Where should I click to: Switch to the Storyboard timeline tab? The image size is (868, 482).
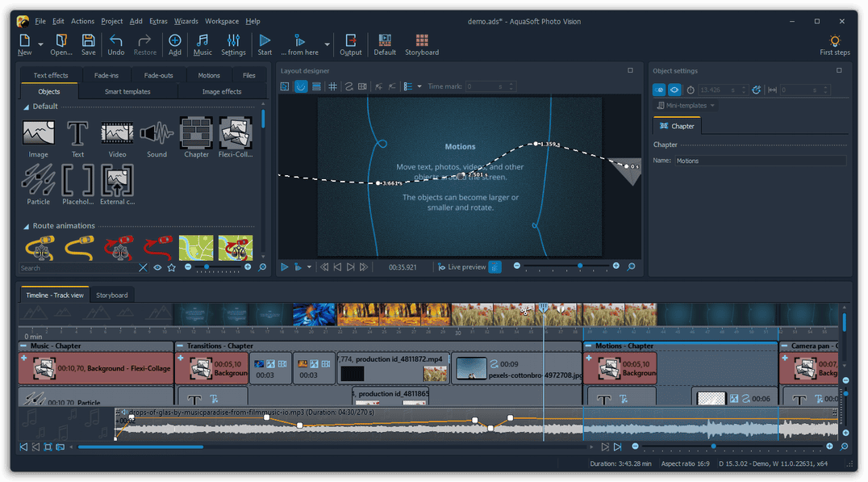(112, 295)
